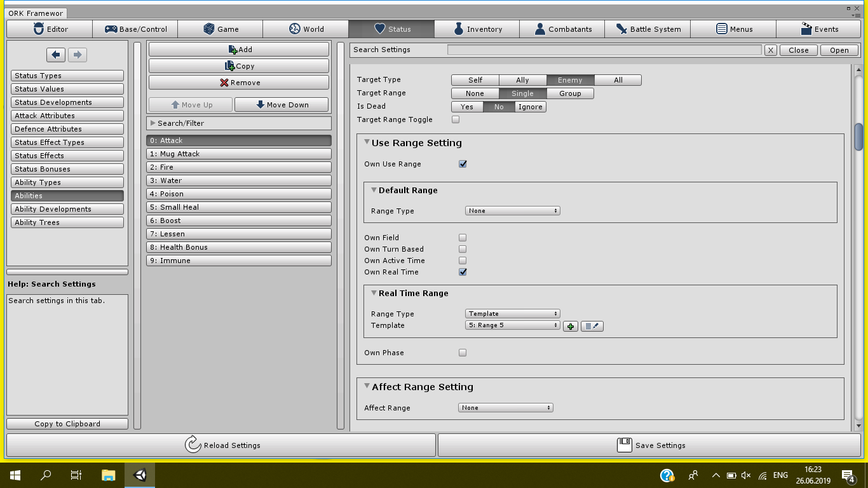868x488 pixels.
Task: Click green plus icon next to Template
Action: (x=571, y=326)
